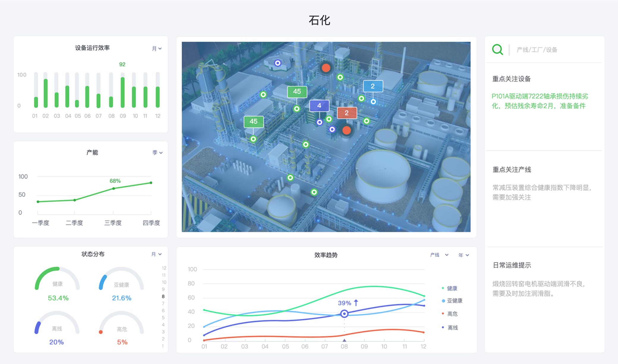618x364 pixels.
Task: Click the light blue map flag labeled 2
Action: (373, 86)
